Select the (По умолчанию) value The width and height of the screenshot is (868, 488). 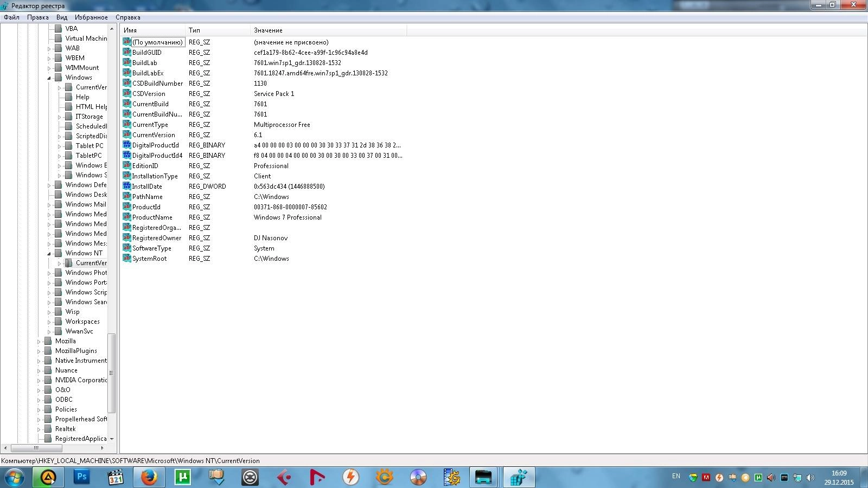158,42
